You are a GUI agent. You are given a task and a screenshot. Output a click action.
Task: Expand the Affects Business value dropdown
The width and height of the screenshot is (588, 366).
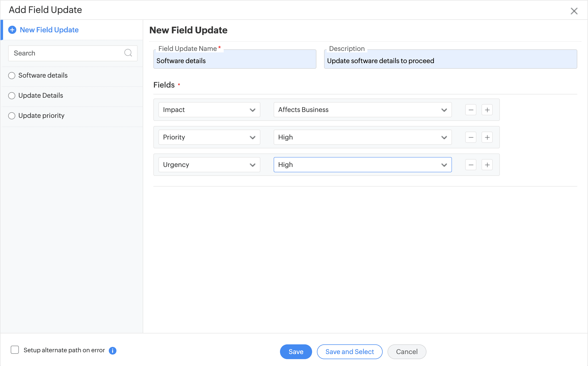362,110
